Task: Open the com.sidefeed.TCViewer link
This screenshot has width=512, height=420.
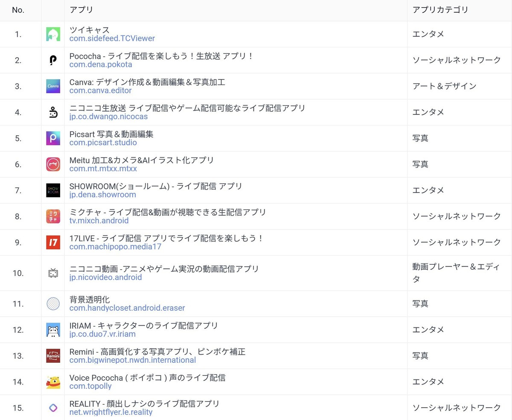Action: (x=112, y=38)
